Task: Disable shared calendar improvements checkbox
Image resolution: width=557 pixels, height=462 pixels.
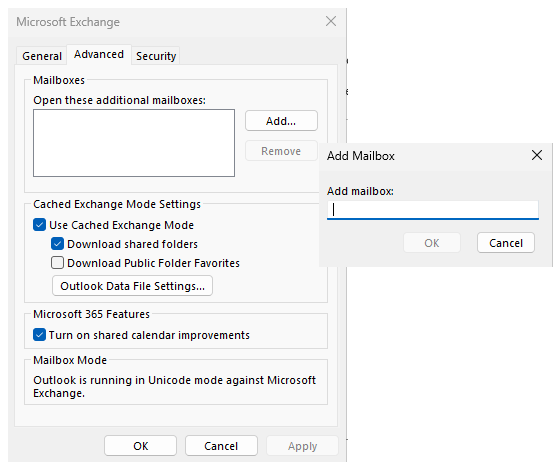Action: tap(39, 335)
